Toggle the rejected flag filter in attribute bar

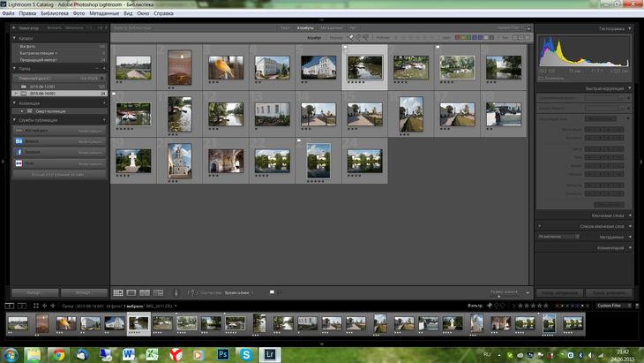pyautogui.click(x=365, y=37)
